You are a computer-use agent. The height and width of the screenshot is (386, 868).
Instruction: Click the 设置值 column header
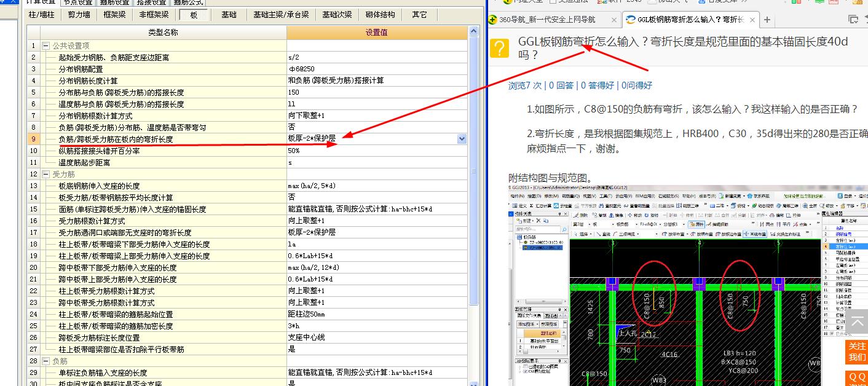(377, 33)
